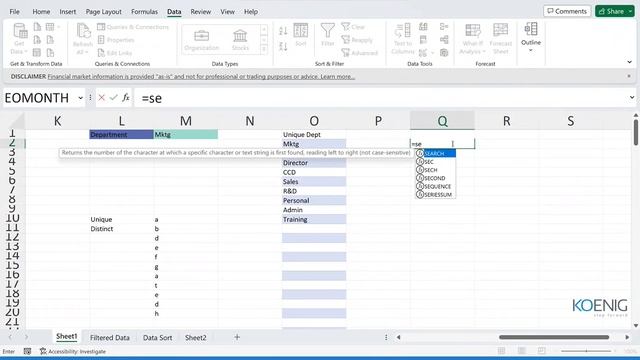Open the Share button dropdown arrow

(631, 11)
